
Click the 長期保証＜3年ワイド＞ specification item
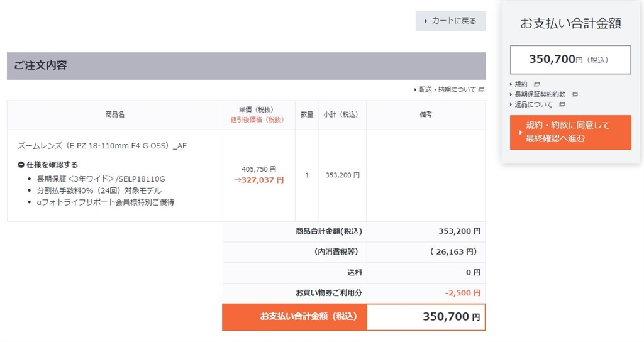pyautogui.click(x=101, y=179)
